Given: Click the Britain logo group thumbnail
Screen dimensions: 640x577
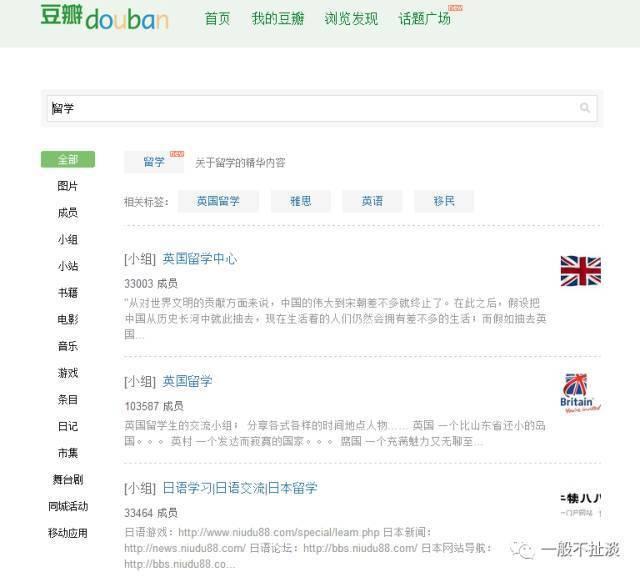Looking at the screenshot, I should [580, 393].
